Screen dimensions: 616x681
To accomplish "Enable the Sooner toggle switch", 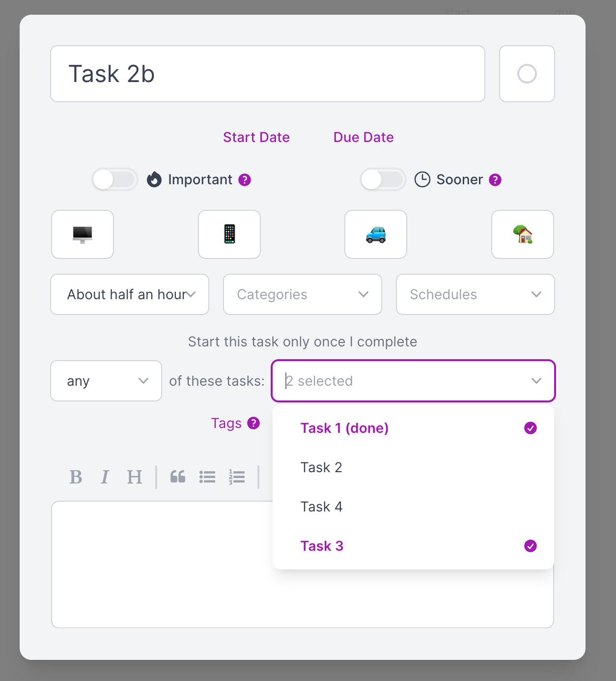I will click(x=383, y=180).
